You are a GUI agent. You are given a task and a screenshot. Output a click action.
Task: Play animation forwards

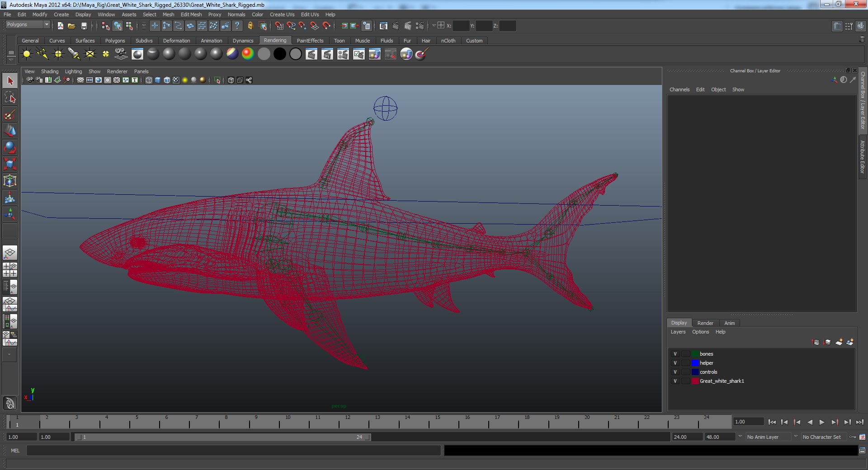pyautogui.click(x=822, y=422)
